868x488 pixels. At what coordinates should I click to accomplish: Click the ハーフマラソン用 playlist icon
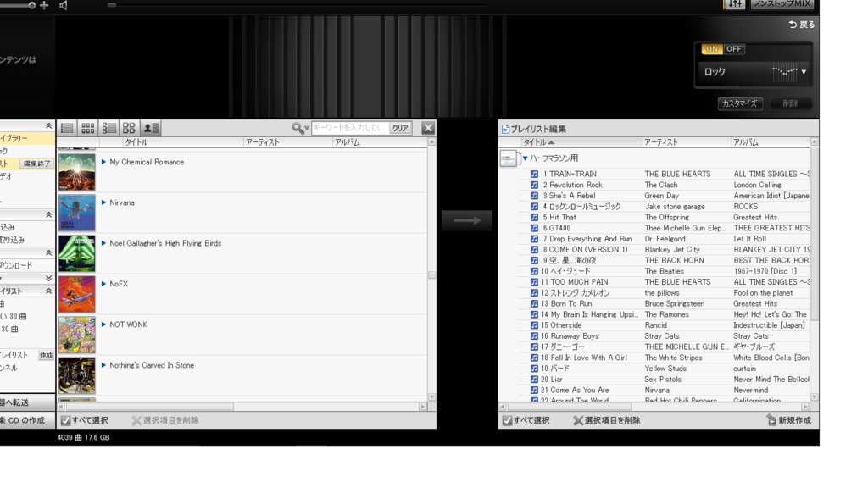[x=509, y=158]
